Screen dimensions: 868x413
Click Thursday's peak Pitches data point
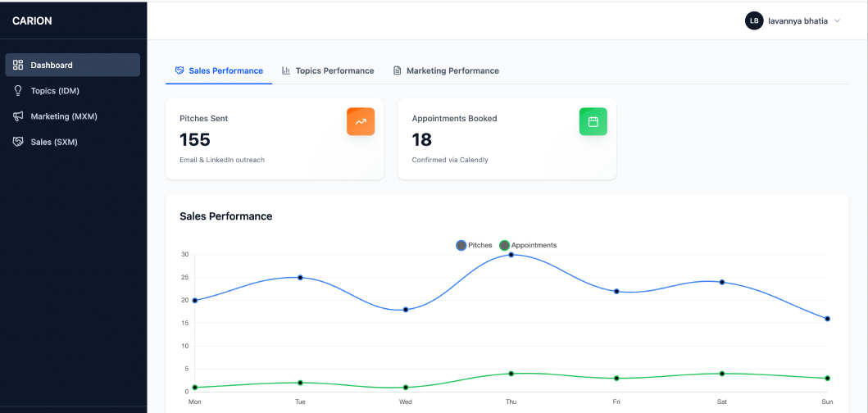point(511,255)
